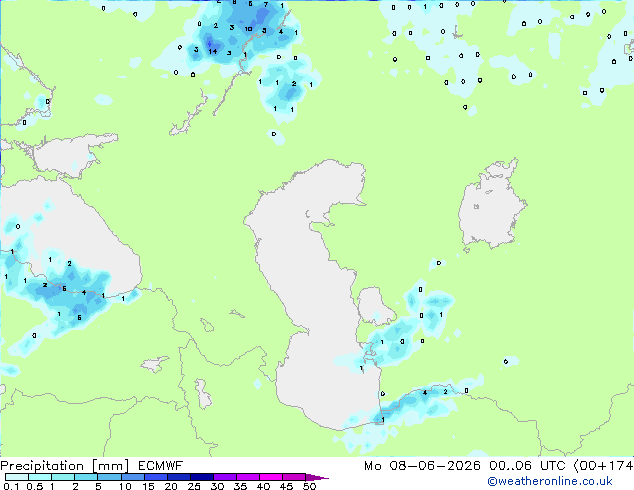
Task: Click the legend scale label '25'
Action: click(194, 486)
